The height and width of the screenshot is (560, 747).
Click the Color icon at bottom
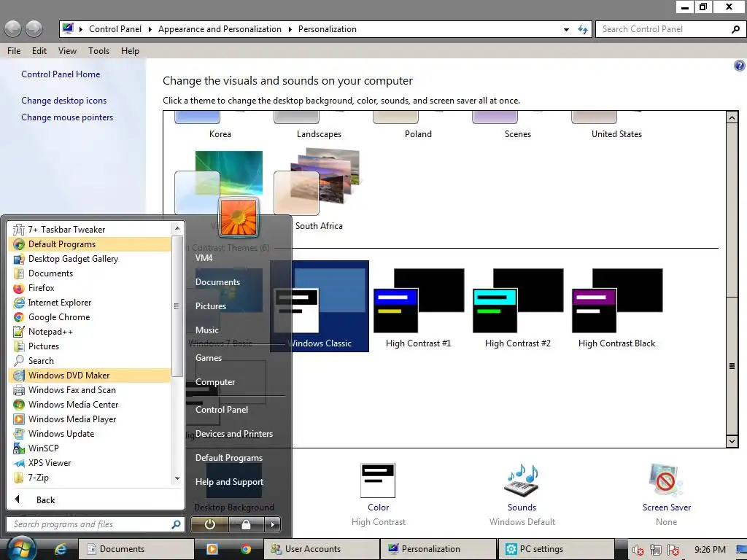coord(378,480)
